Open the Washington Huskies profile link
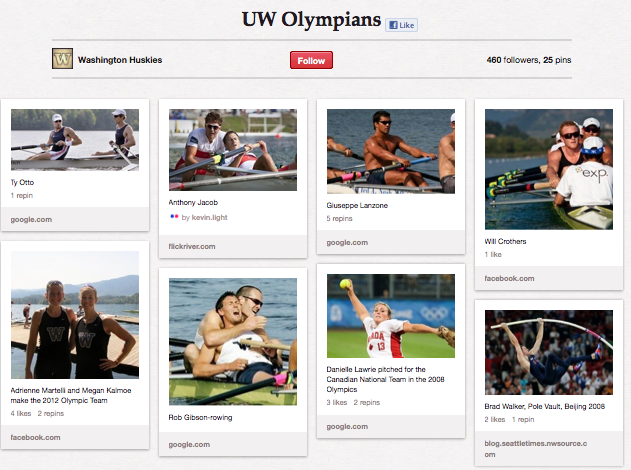Image resolution: width=631 pixels, height=470 pixels. click(x=120, y=60)
